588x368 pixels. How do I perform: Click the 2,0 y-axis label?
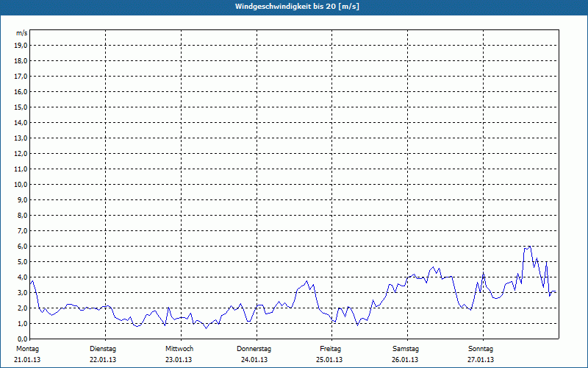(x=22, y=308)
